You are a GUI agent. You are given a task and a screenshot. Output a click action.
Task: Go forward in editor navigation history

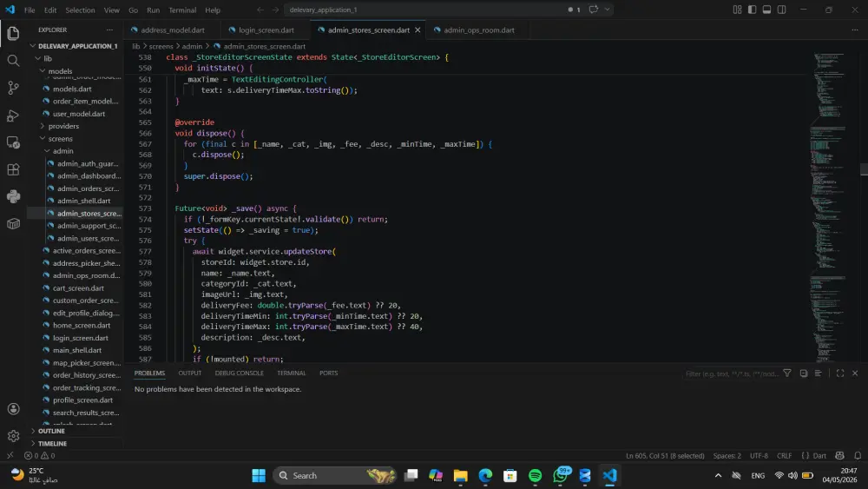275,10
